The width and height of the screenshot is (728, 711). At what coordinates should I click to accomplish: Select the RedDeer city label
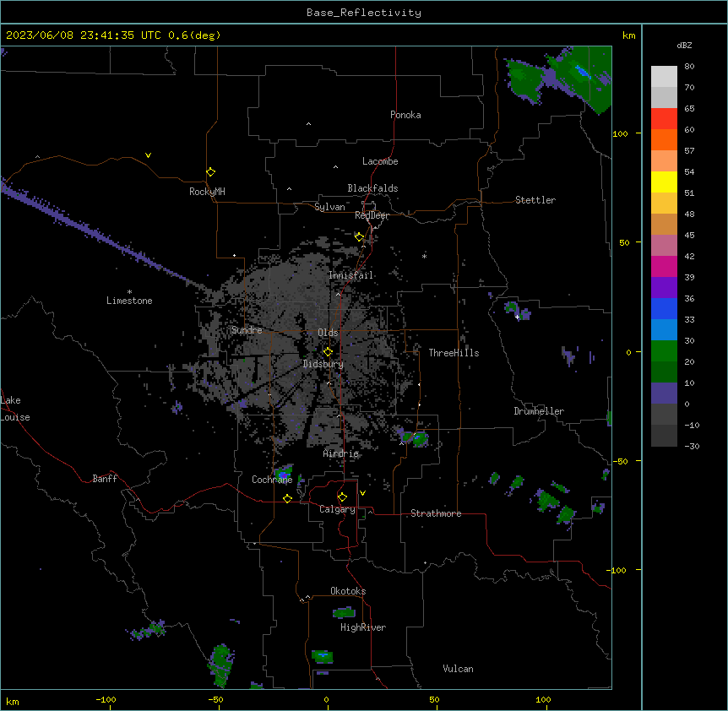[x=372, y=215]
